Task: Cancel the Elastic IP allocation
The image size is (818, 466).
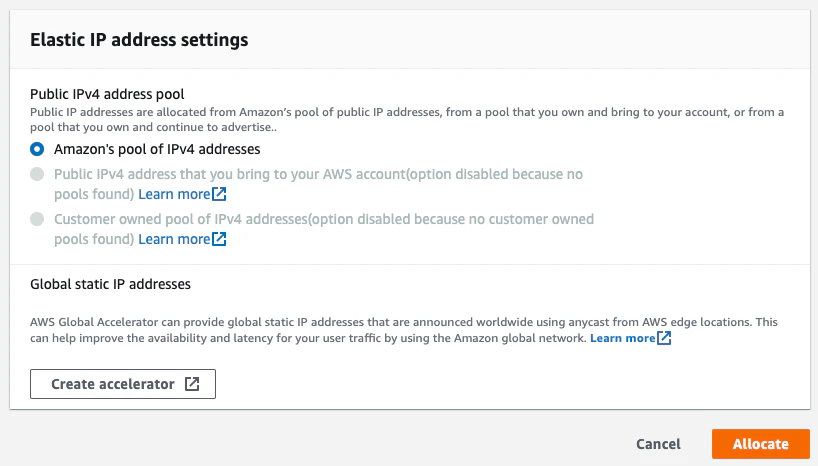Action: 658,444
